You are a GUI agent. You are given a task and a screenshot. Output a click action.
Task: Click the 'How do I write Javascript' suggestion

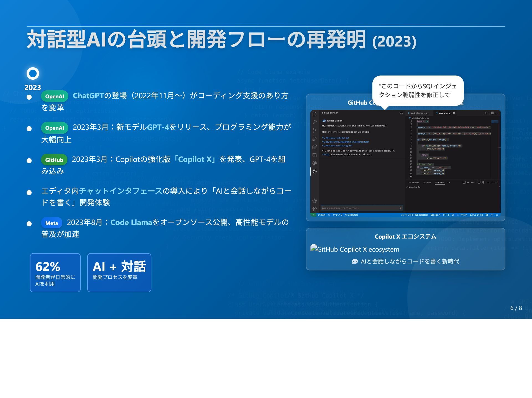click(x=345, y=142)
